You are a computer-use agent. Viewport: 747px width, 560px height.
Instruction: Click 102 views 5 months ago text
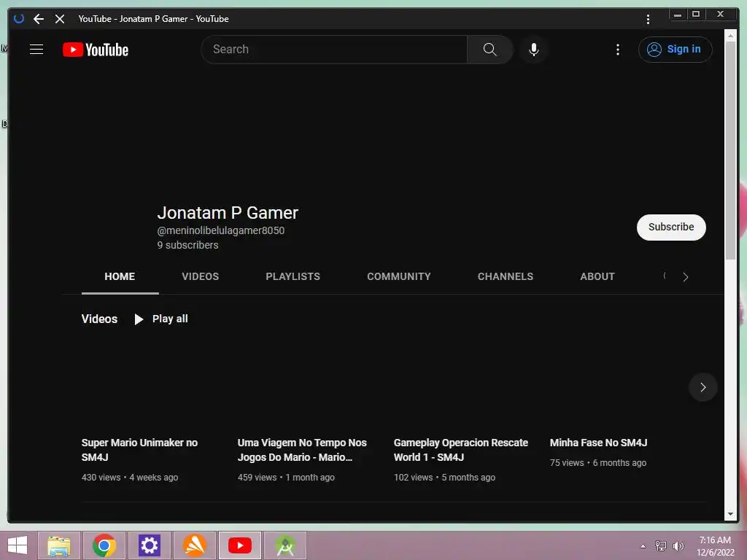(x=444, y=478)
